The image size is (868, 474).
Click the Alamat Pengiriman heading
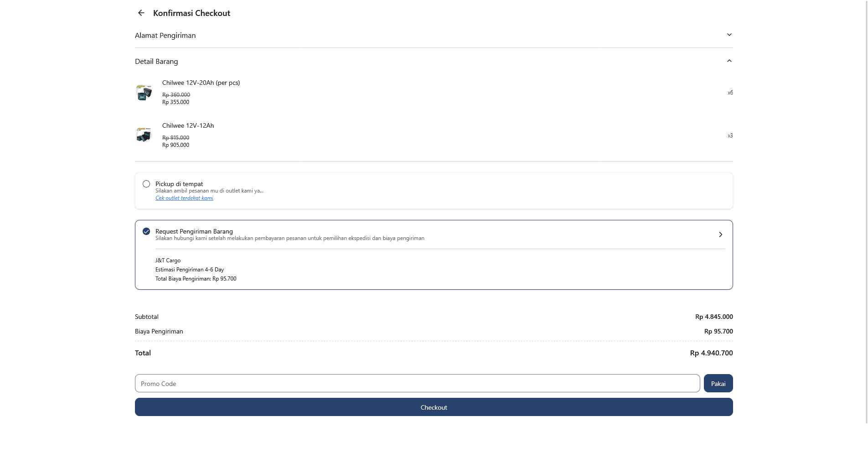pyautogui.click(x=165, y=36)
